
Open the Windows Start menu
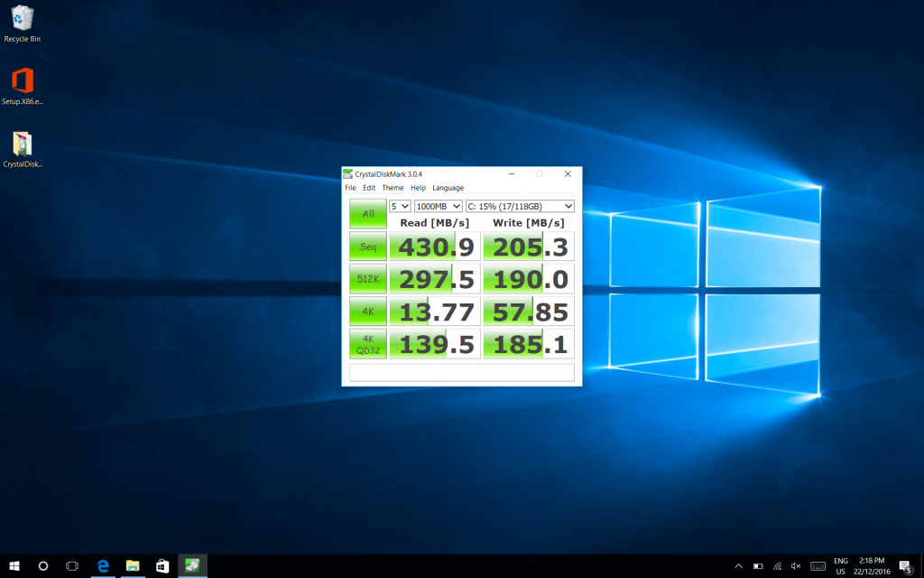(x=14, y=566)
